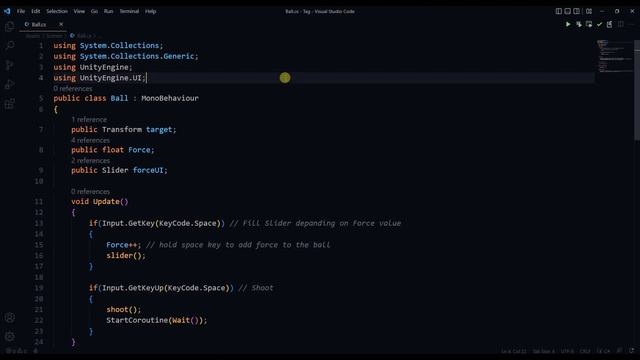
Task: Click the 'shoot();' call on line 21
Action: point(124,310)
